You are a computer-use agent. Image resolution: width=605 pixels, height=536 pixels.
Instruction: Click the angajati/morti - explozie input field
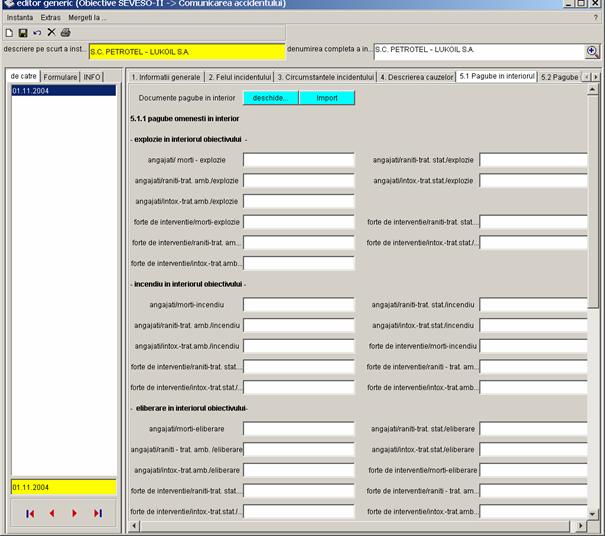tap(298, 160)
